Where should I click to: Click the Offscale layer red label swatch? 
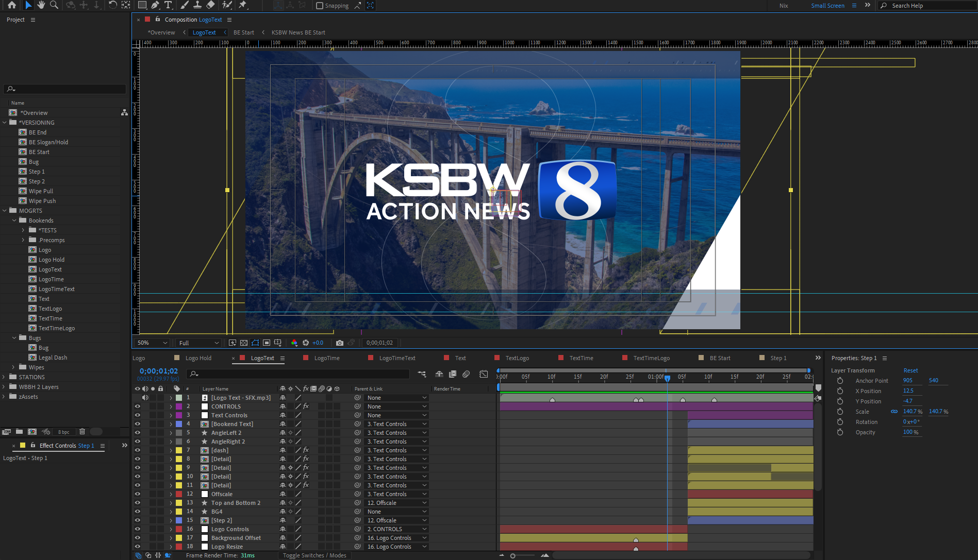[x=179, y=494]
